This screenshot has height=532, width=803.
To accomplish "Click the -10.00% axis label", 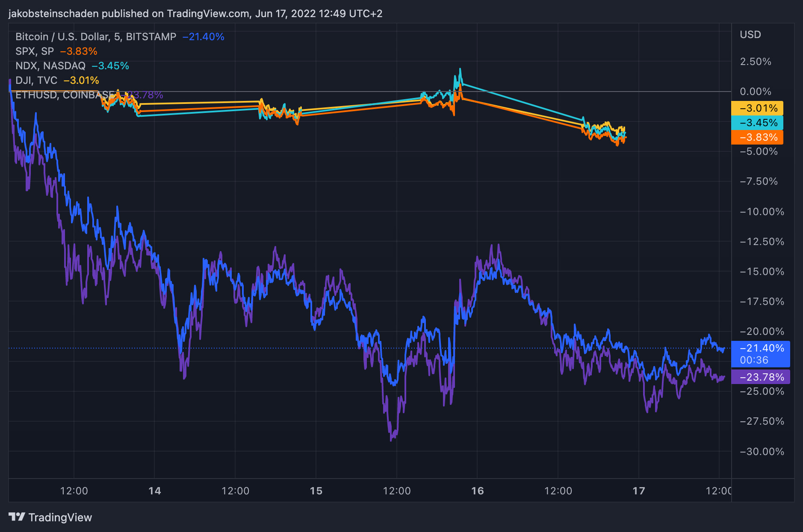I will (x=762, y=212).
